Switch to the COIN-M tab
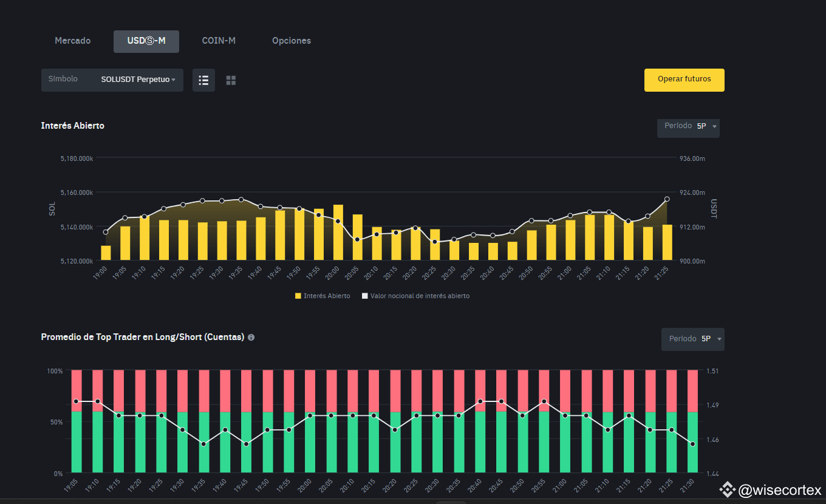 (219, 41)
